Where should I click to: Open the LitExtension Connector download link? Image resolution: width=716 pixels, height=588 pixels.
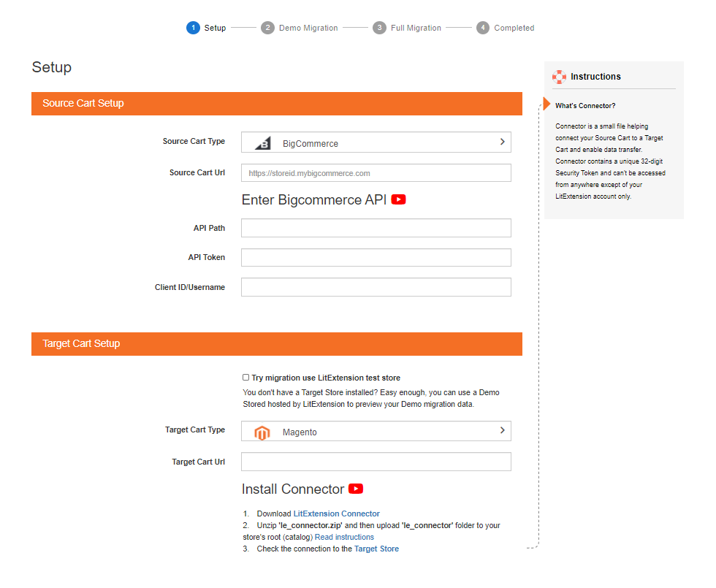point(337,513)
